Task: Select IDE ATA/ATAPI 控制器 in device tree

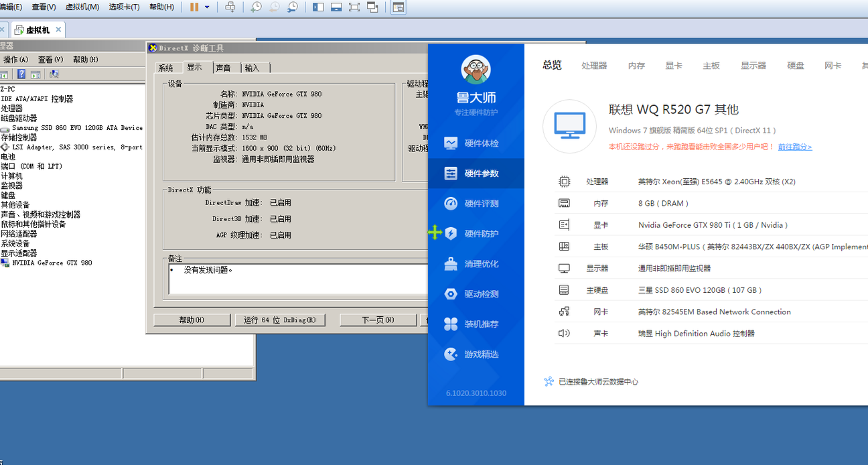Action: tap(37, 99)
